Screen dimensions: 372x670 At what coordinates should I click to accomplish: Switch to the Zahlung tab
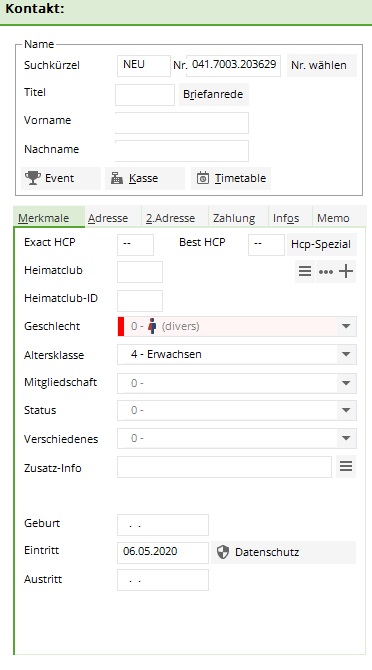(234, 218)
